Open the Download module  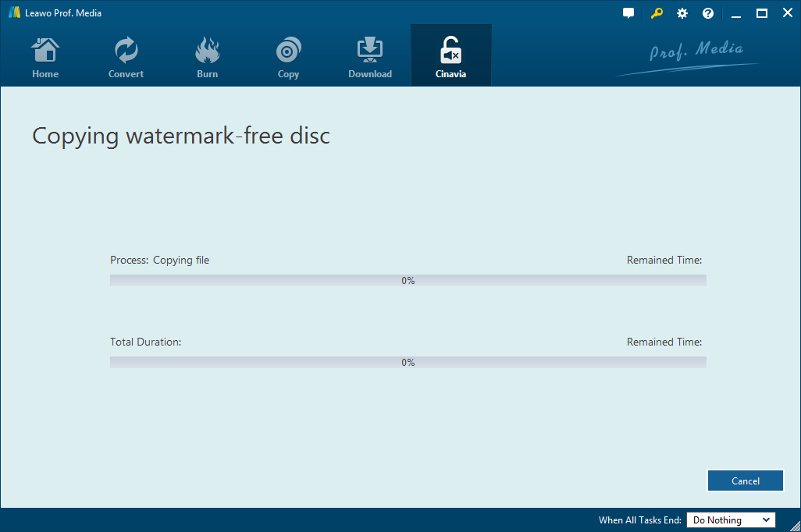tap(370, 57)
